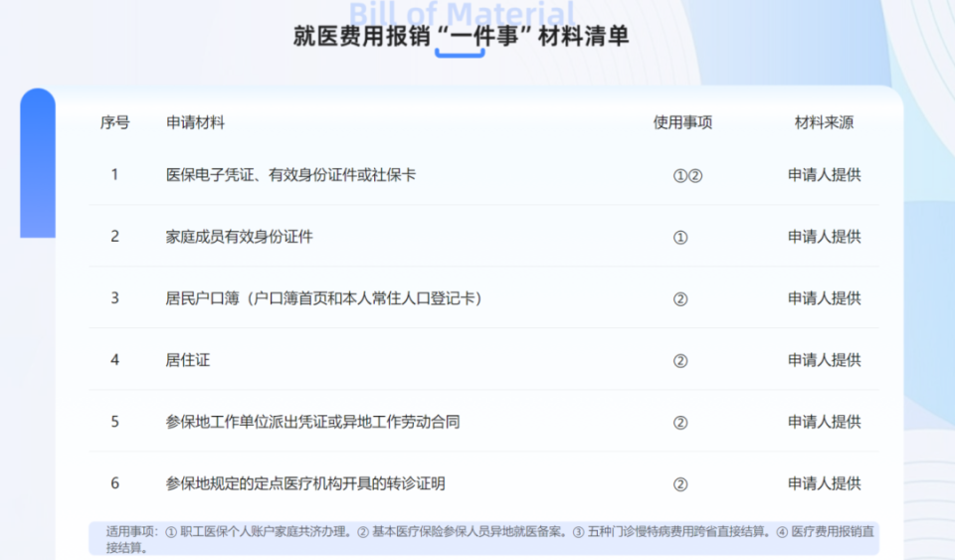
Task: Click the ①② usage marker in row 1
Action: click(x=687, y=176)
